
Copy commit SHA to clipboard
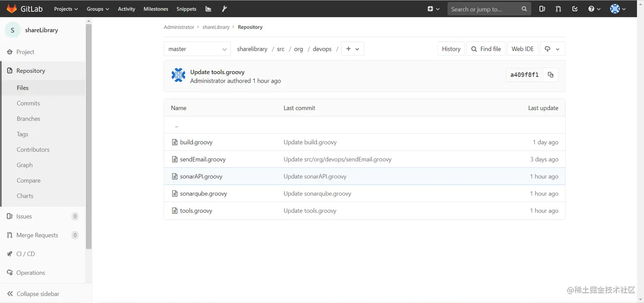tap(550, 75)
